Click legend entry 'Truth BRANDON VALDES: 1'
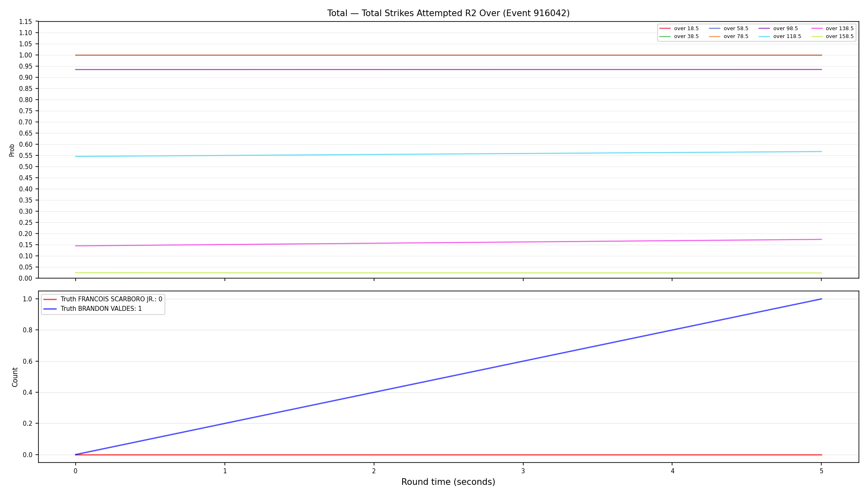The image size is (868, 496). click(x=93, y=309)
